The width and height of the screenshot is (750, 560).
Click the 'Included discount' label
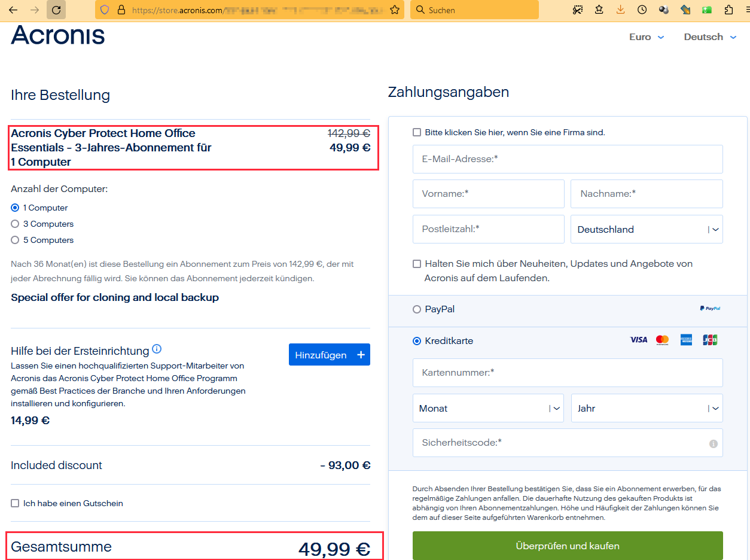coord(56,465)
